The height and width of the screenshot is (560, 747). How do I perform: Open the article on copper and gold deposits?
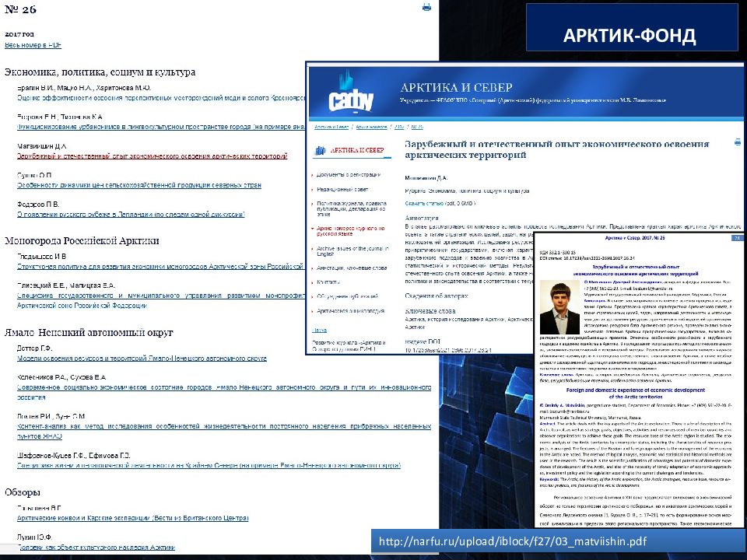tap(161, 98)
